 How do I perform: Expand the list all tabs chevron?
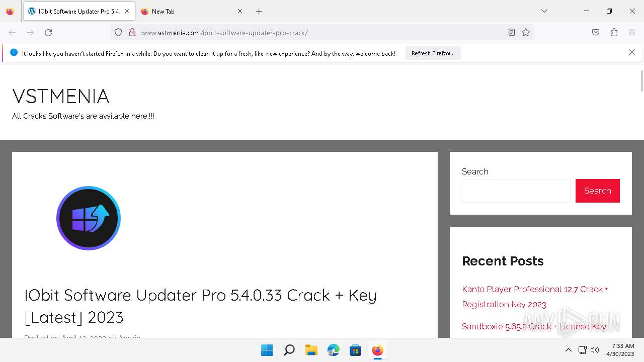(544, 11)
